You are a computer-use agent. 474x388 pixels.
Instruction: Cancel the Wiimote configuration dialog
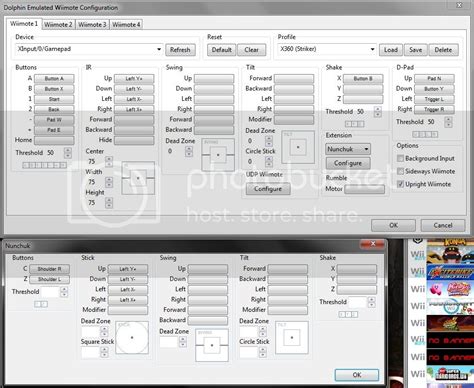443,225
